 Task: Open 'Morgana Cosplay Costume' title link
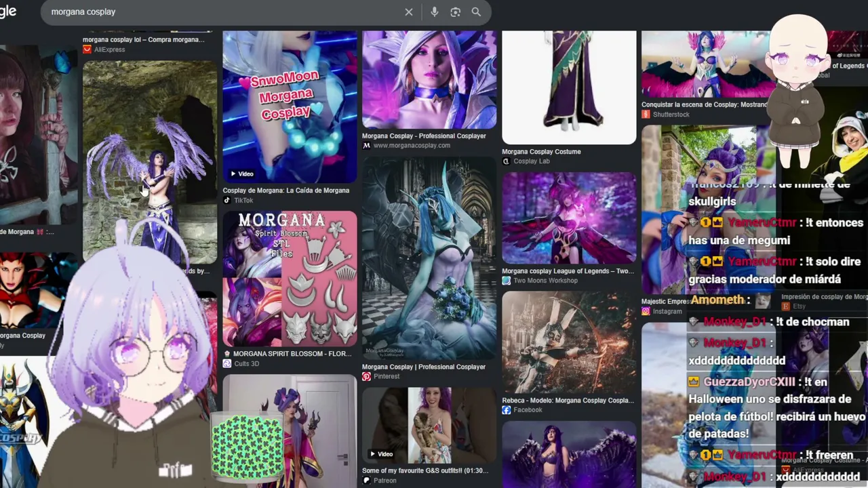541,152
